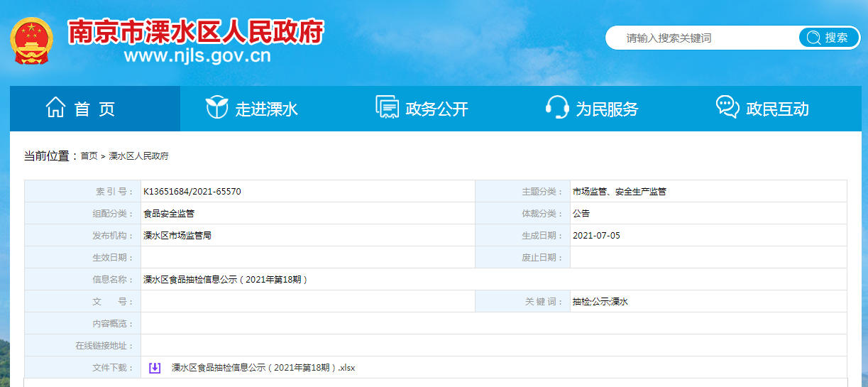Open the 走进溧水 navigation tab
Screen dimensions: 868x387
click(x=265, y=109)
